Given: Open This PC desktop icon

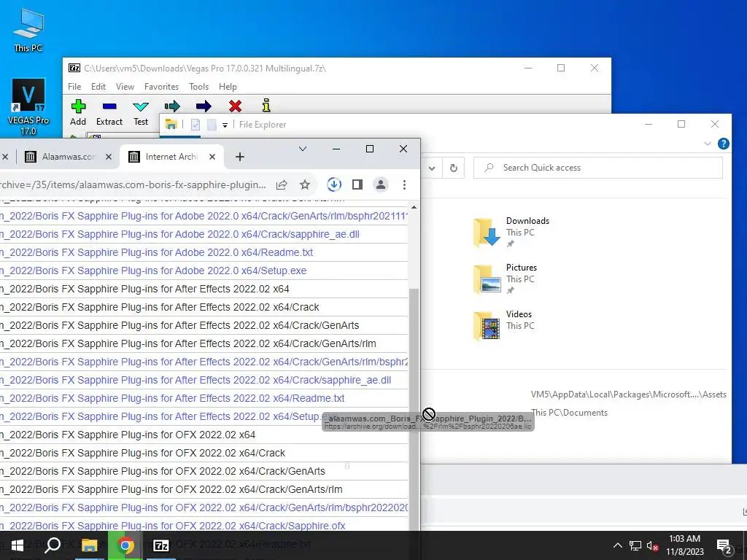Looking at the screenshot, I should (x=28, y=29).
